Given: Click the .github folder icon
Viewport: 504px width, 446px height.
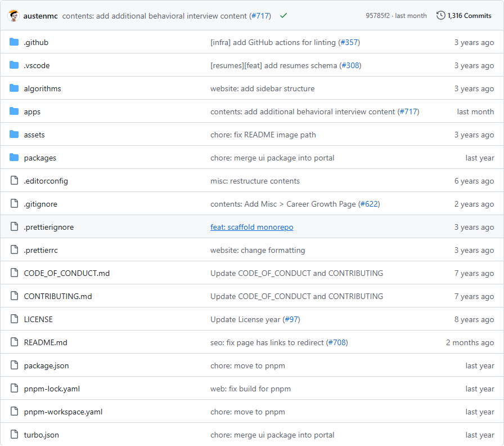Looking at the screenshot, I should click(x=14, y=42).
